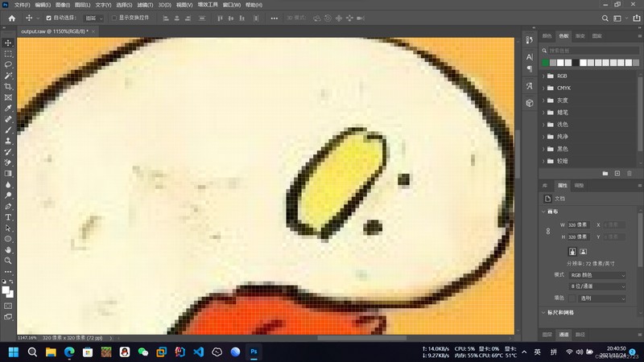The width and height of the screenshot is (644, 362).
Task: Collapse the 画布 section
Action: coord(544,212)
